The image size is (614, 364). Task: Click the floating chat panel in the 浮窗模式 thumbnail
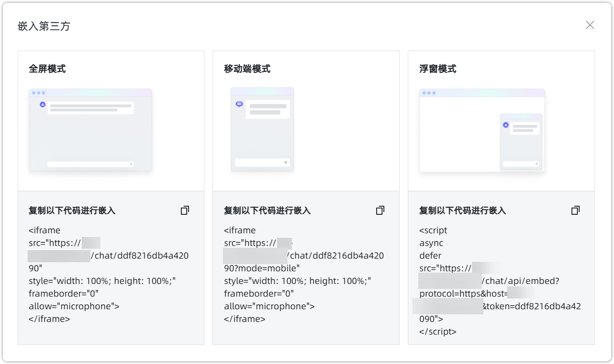click(521, 140)
